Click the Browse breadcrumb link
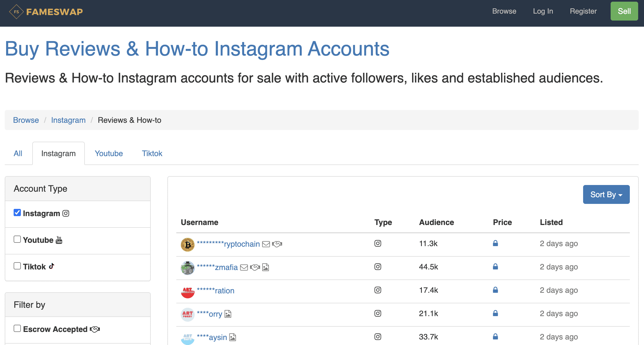The image size is (644, 345). pyautogui.click(x=26, y=120)
